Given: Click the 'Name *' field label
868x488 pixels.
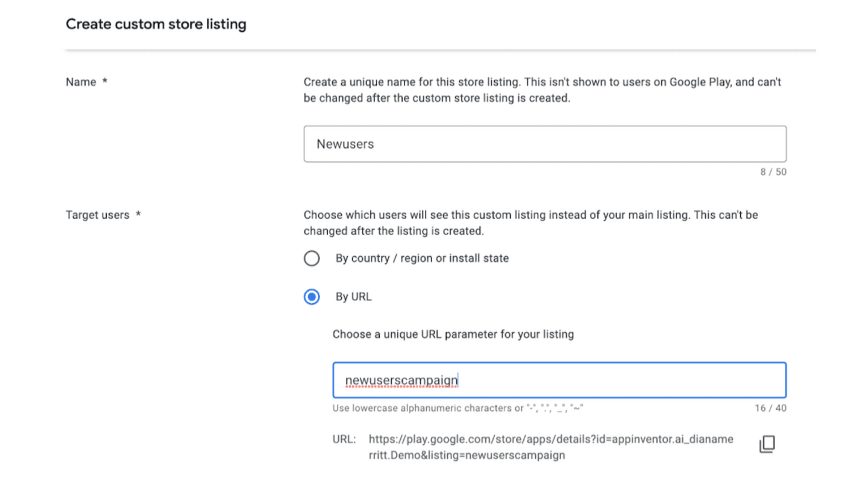Looking at the screenshot, I should click(x=81, y=82).
